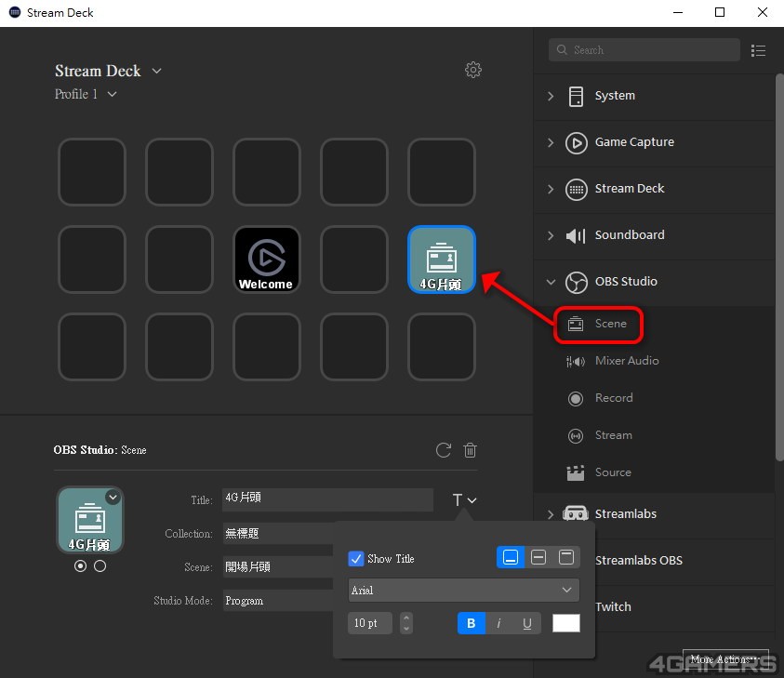Expand the Streamlabs category
Viewport: 784px width, 678px height.
point(551,514)
